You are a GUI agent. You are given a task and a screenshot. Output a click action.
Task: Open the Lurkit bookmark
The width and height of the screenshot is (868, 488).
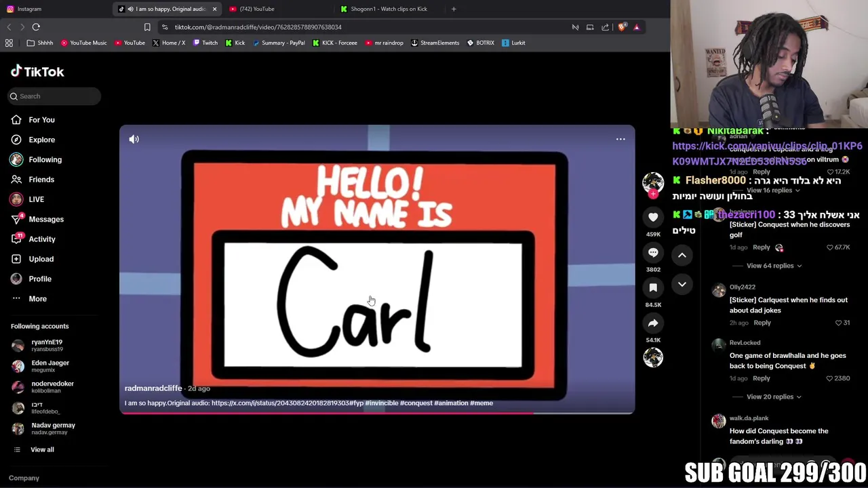513,43
